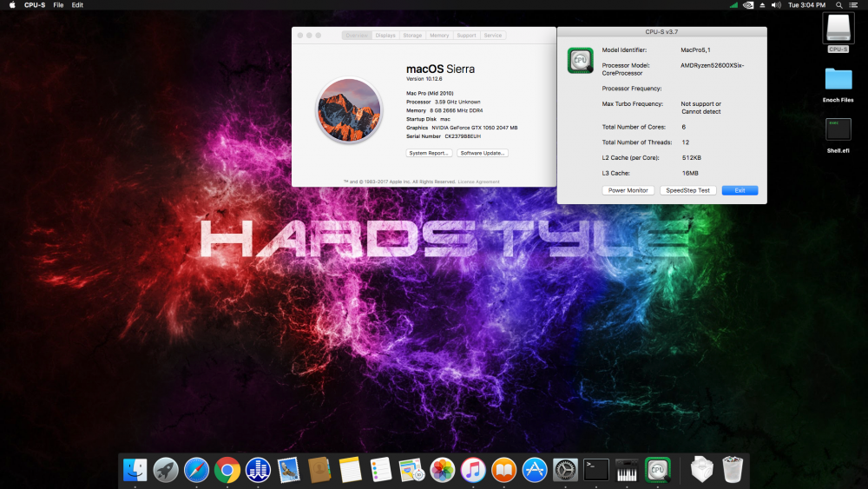Select Shell.efi file on desktop
Viewport: 868px width, 489px height.
pyautogui.click(x=838, y=129)
